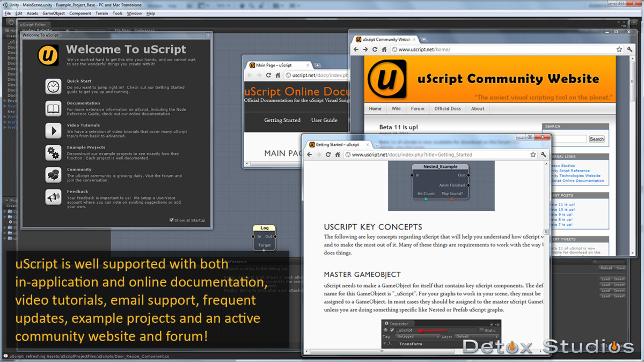Open the GameObject menu
644x362 pixels.
coord(54,13)
